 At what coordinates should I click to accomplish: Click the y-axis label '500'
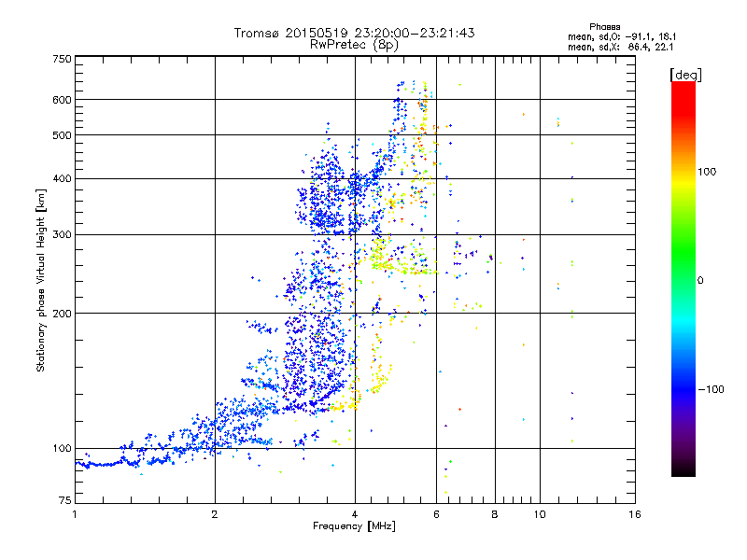(x=62, y=135)
